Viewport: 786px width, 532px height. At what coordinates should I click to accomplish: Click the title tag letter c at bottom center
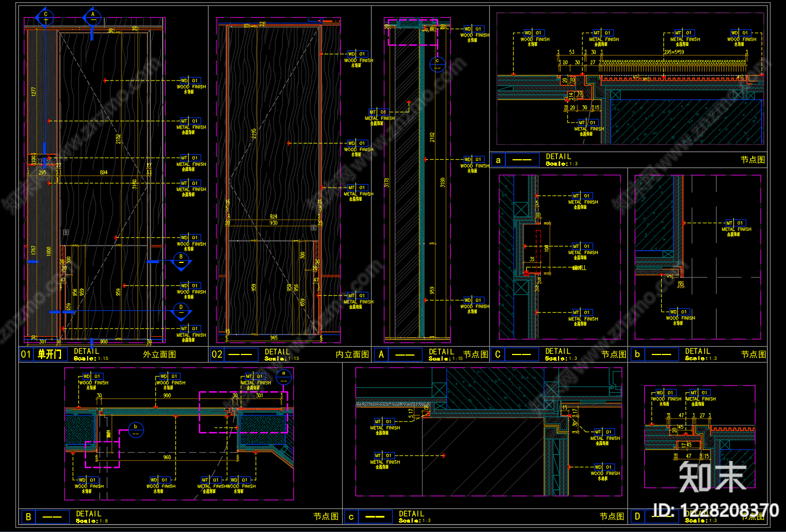(x=351, y=517)
